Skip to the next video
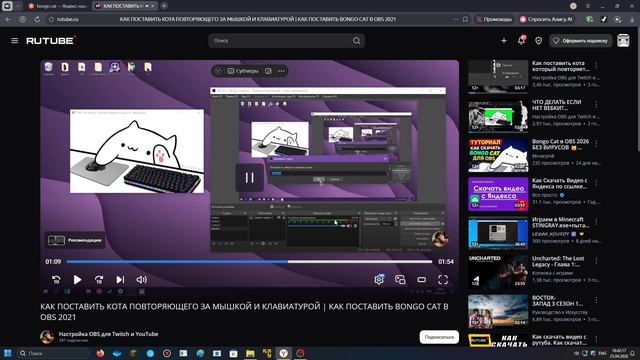This screenshot has width=640, height=360. [120, 280]
